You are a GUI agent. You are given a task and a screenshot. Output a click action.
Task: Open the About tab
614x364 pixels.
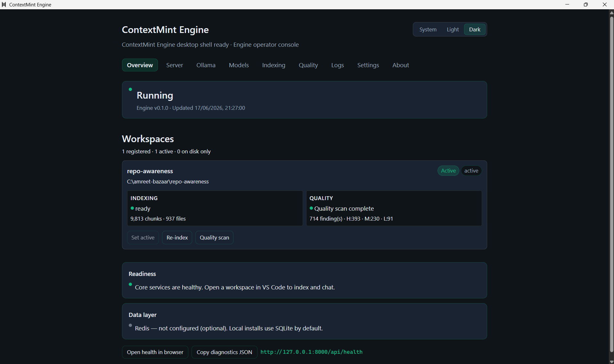tap(401, 65)
